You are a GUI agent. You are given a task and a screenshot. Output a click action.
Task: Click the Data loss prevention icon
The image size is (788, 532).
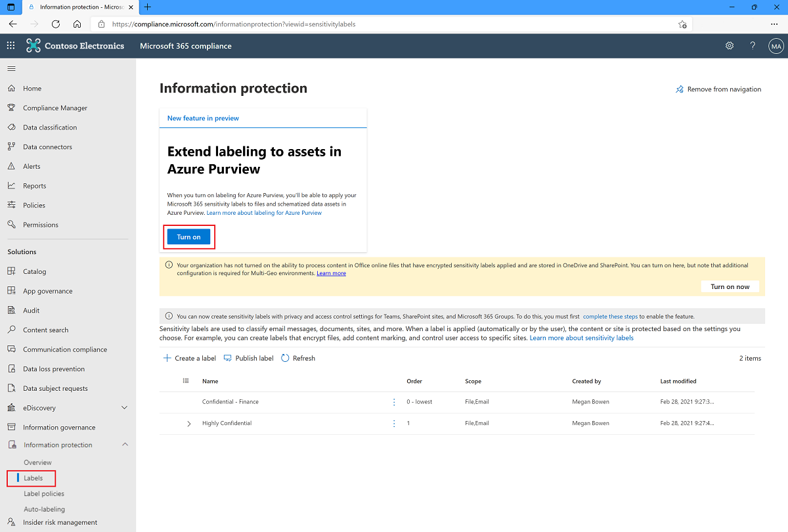point(11,368)
